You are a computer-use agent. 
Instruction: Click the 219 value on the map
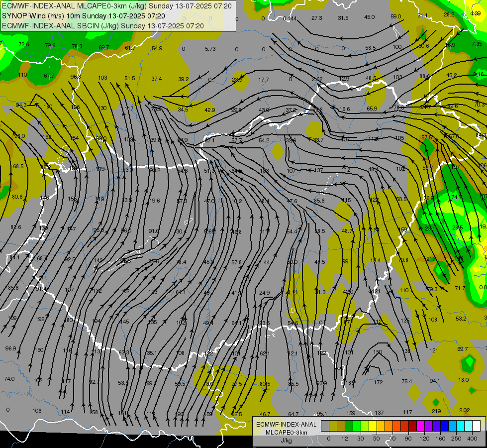[x=436, y=411]
